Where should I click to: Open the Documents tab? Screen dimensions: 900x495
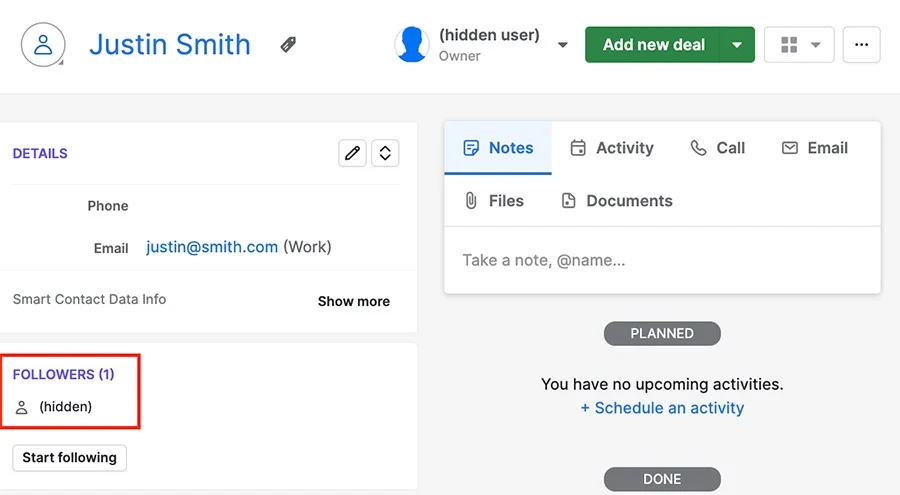click(617, 201)
